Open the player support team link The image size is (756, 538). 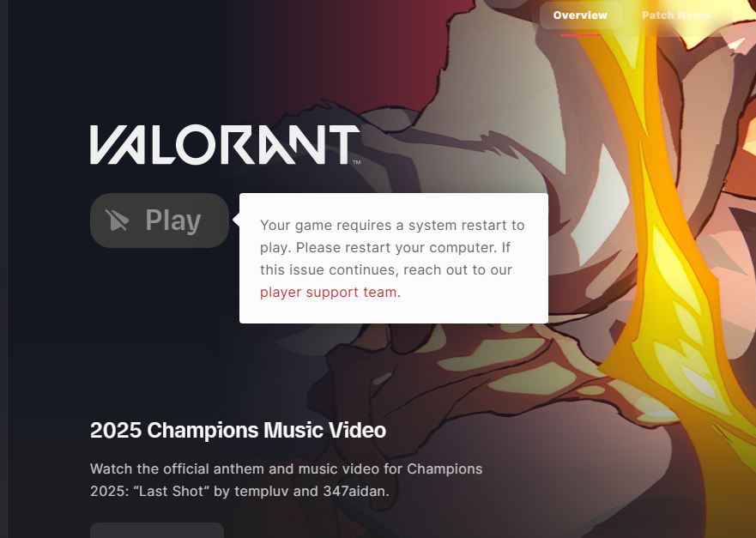click(x=329, y=292)
